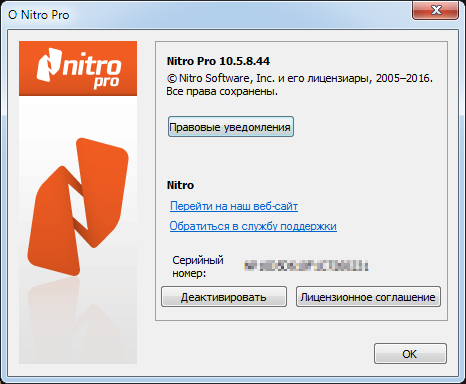This screenshot has width=466, height=384.
Task: Click the Серийный номер label
Action: pos(198,267)
